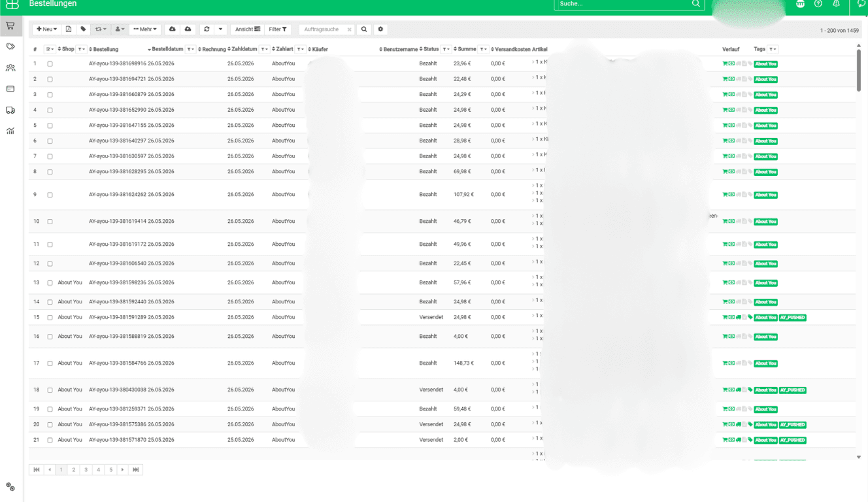Tick the checkbox of row 2
868x502 pixels.
tap(50, 79)
